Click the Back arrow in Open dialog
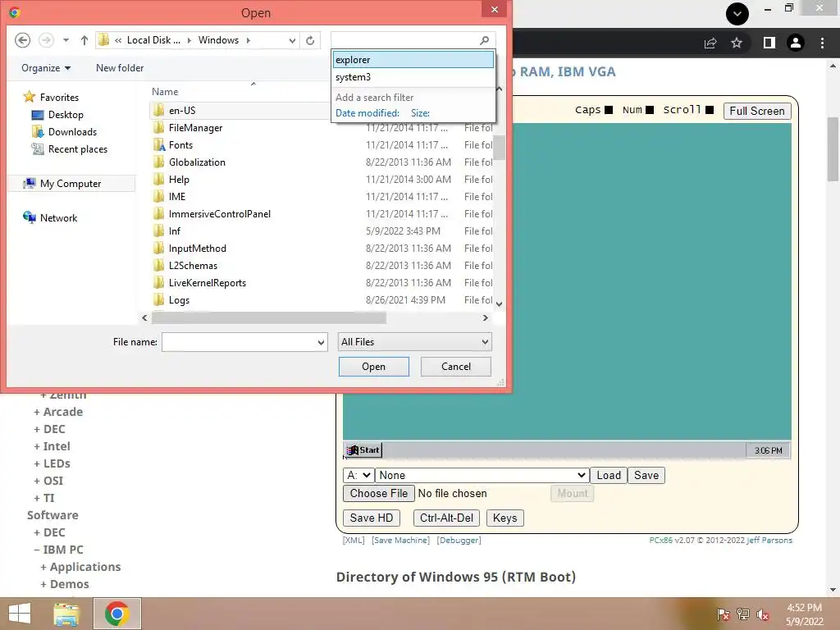Viewport: 840px width, 630px height. coord(22,40)
